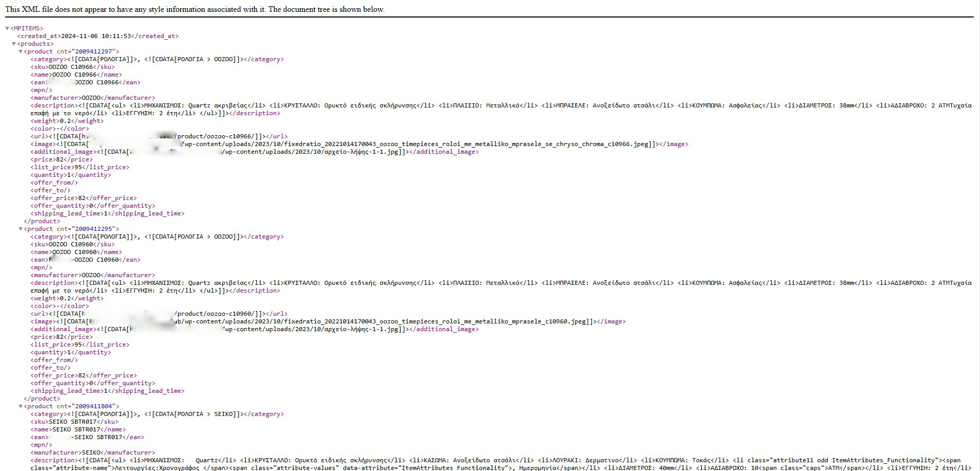Click the ean line ending OOZOO C10966
Image resolution: width=980 pixels, height=471 pixels.
(85, 82)
